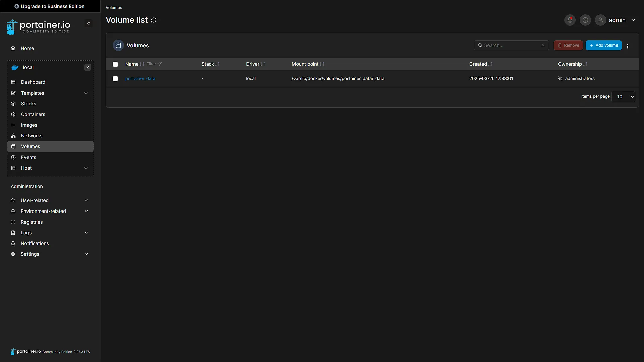Refresh the Volume list
The image size is (644, 362).
click(154, 20)
